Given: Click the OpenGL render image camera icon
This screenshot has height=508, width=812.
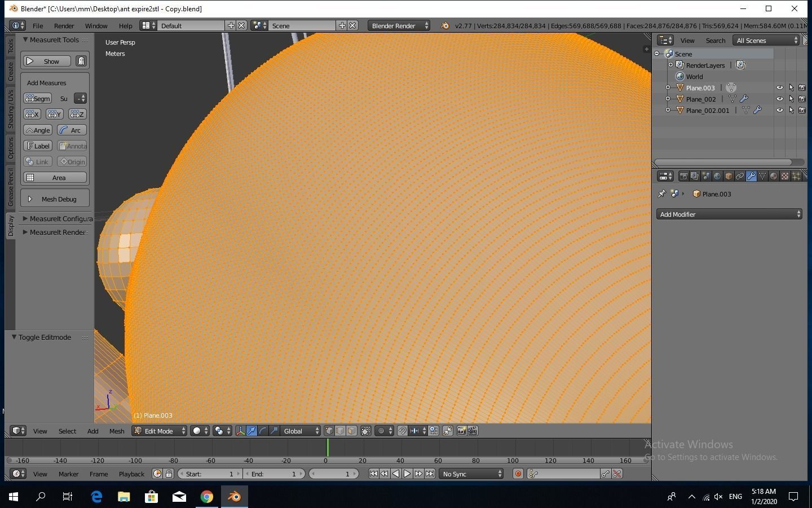Looking at the screenshot, I should coord(461,431).
